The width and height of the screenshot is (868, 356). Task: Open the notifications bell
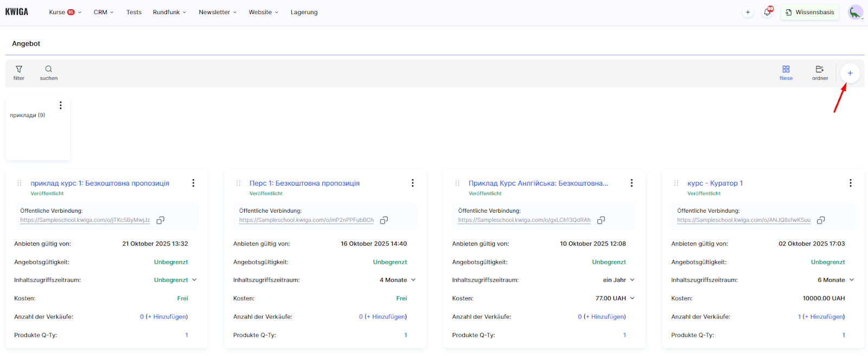tap(767, 12)
